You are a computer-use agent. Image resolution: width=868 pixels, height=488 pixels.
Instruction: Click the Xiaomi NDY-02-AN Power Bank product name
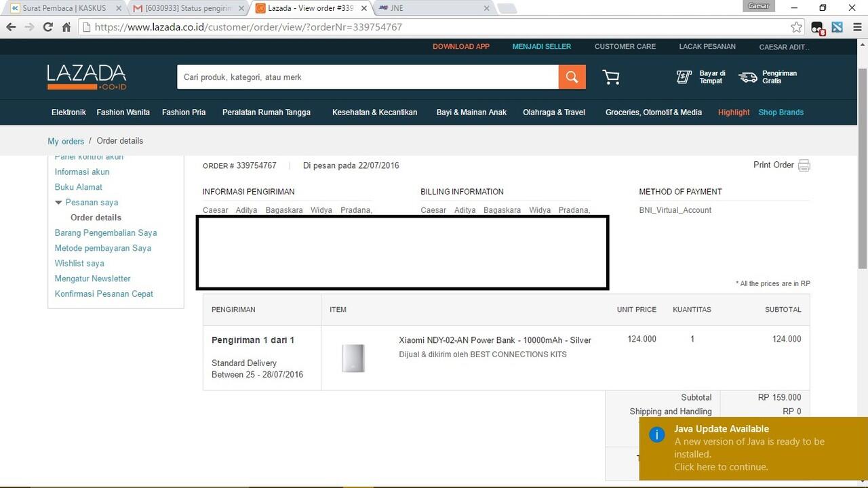[x=495, y=340]
